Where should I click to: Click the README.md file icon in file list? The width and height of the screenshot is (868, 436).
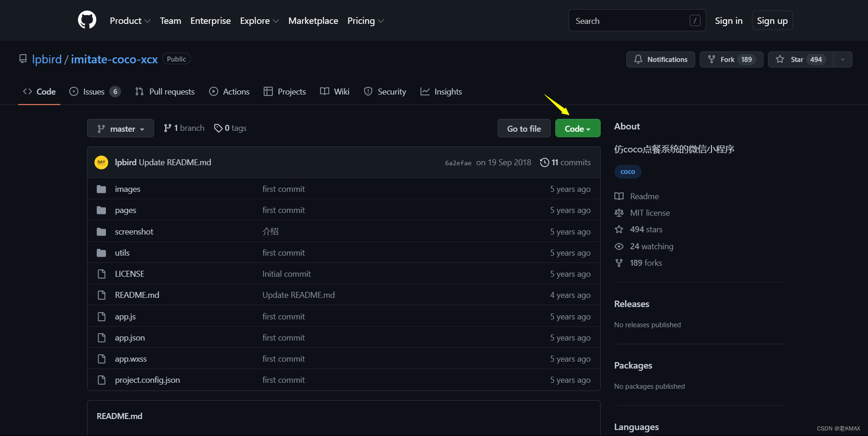point(101,295)
